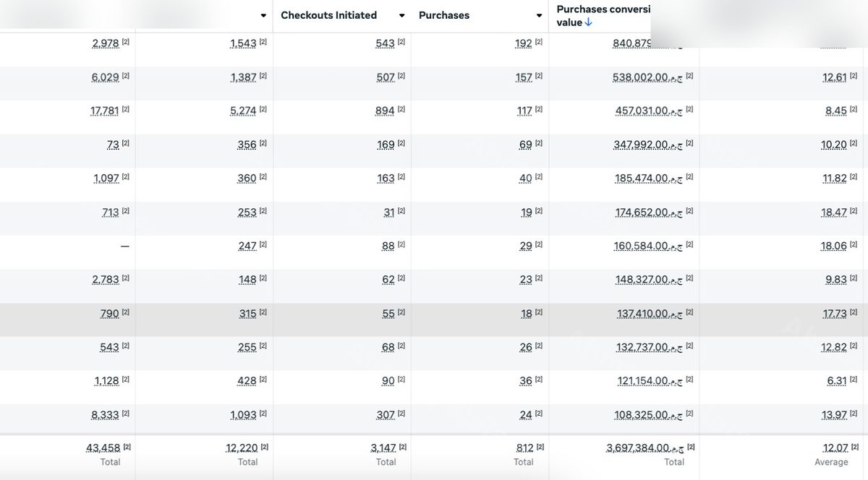Click the 812 purchases total
Screen dimensions: 868x480
(x=525, y=448)
